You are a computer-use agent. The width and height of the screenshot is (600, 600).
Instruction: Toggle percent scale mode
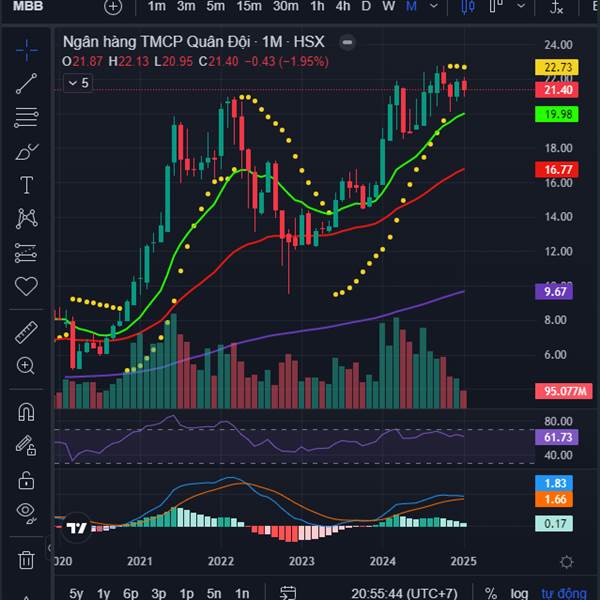[491, 593]
